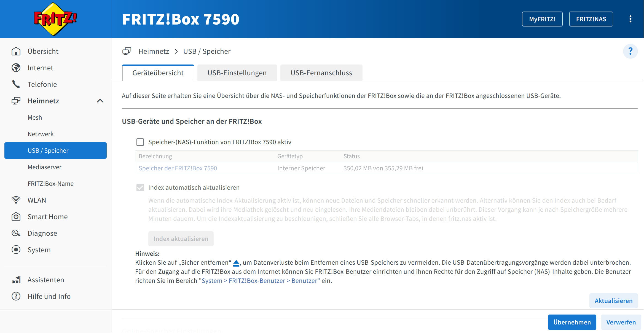
Task: Open Speicher der FRITZ!Box 7590 link
Action: point(178,168)
